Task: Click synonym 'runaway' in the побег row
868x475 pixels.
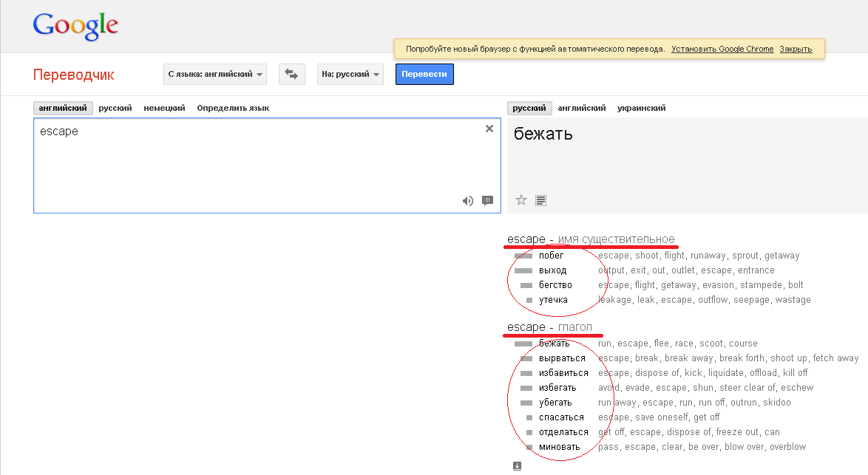Action: pos(708,256)
